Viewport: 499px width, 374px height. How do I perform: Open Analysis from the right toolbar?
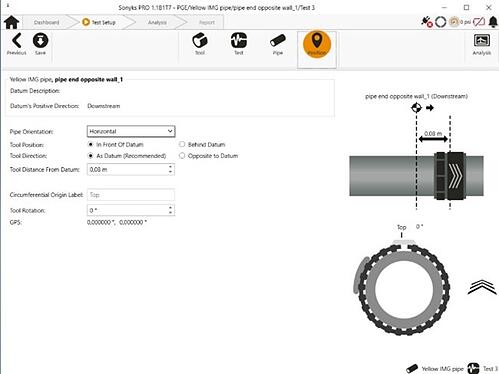coord(482,44)
